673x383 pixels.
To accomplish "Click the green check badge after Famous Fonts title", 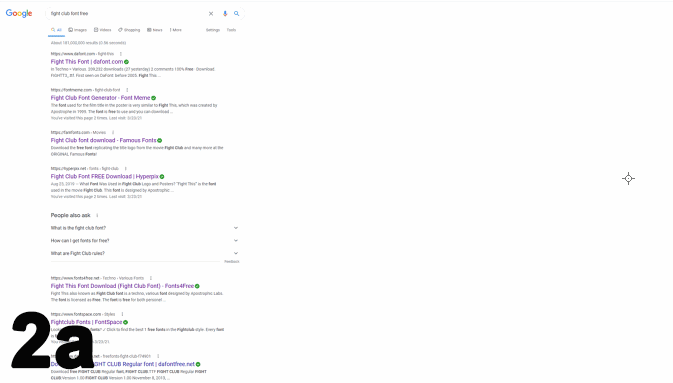I will (x=160, y=140).
